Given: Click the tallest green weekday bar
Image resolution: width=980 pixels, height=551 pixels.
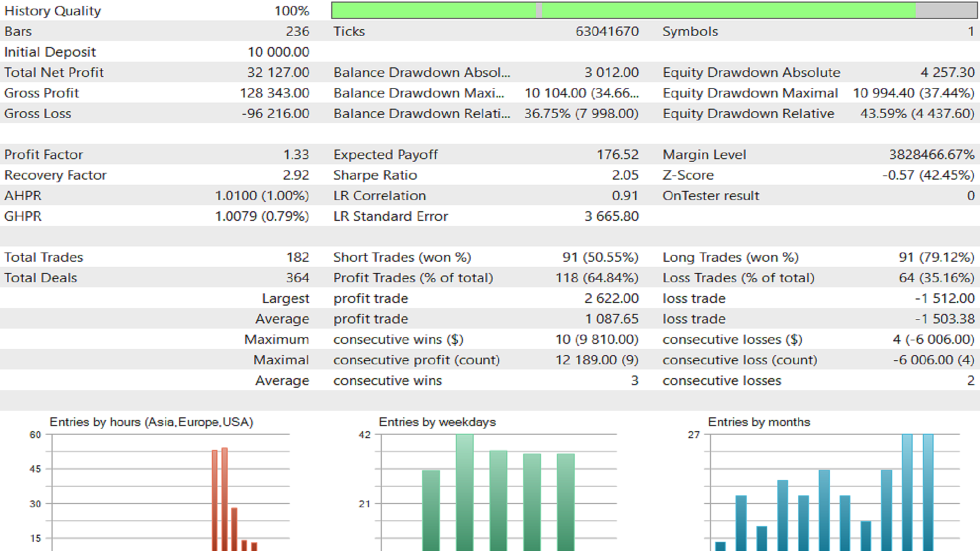Looking at the screenshot, I should [x=466, y=490].
